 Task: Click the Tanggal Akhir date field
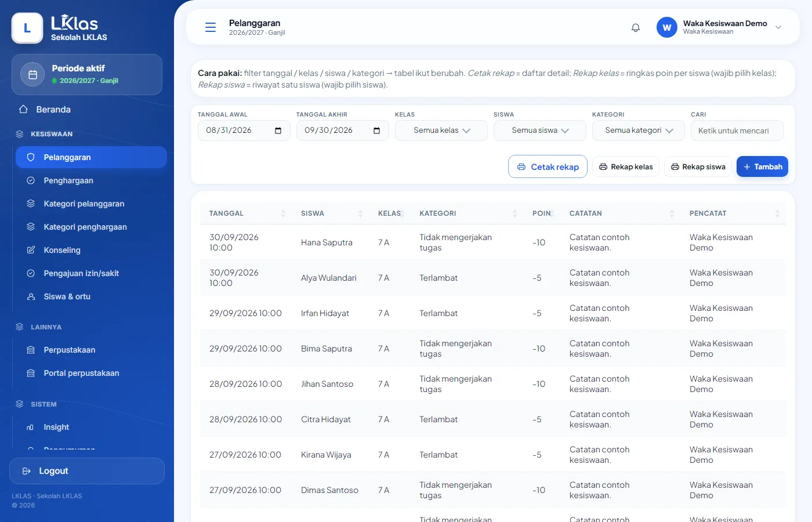[343, 130]
